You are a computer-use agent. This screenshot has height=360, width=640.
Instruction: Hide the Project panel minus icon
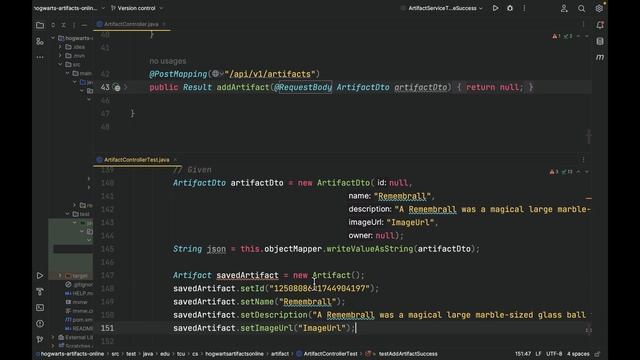pos(84,25)
